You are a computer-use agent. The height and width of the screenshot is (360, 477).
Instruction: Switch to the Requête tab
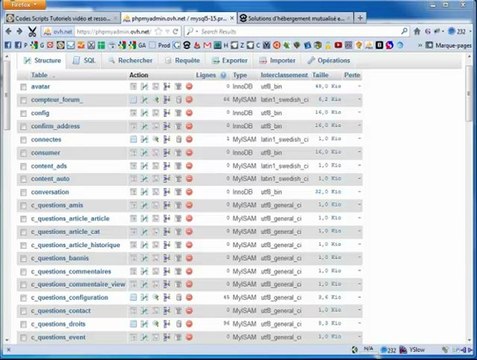(183, 60)
